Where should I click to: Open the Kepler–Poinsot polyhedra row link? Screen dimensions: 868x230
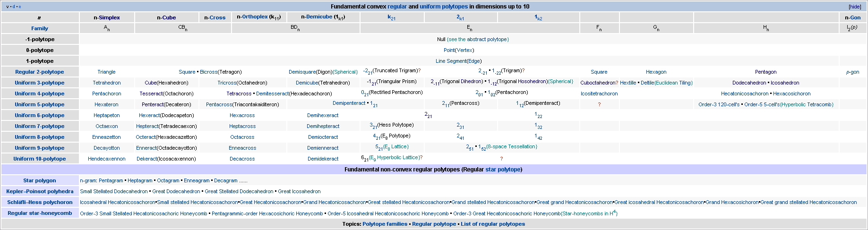tap(40, 191)
